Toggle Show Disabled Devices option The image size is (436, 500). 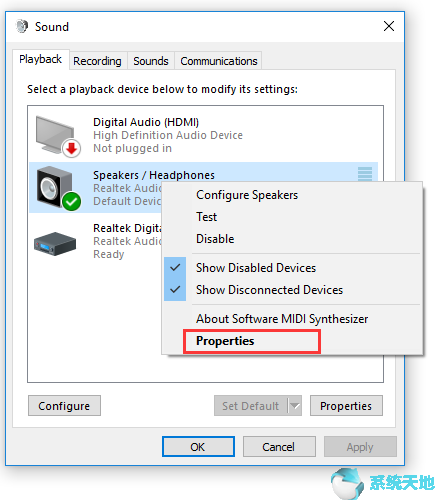point(256,268)
